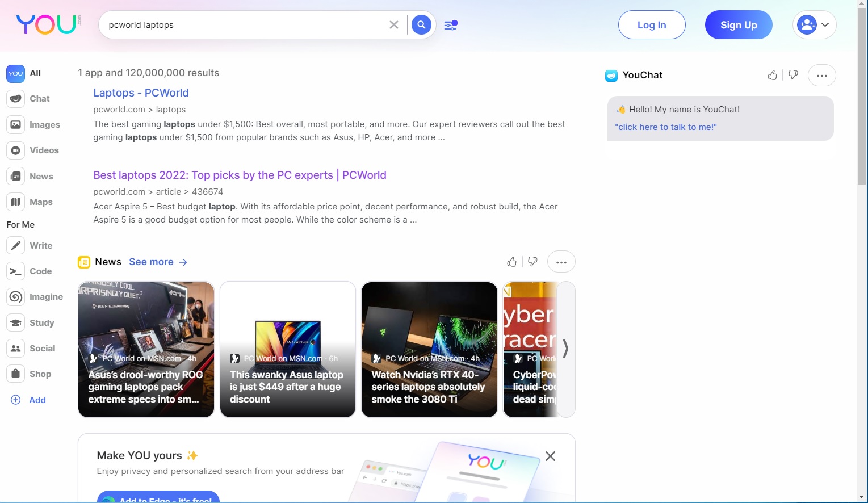The height and width of the screenshot is (503, 868).
Task: Click the Sign Up button
Action: [x=739, y=25]
